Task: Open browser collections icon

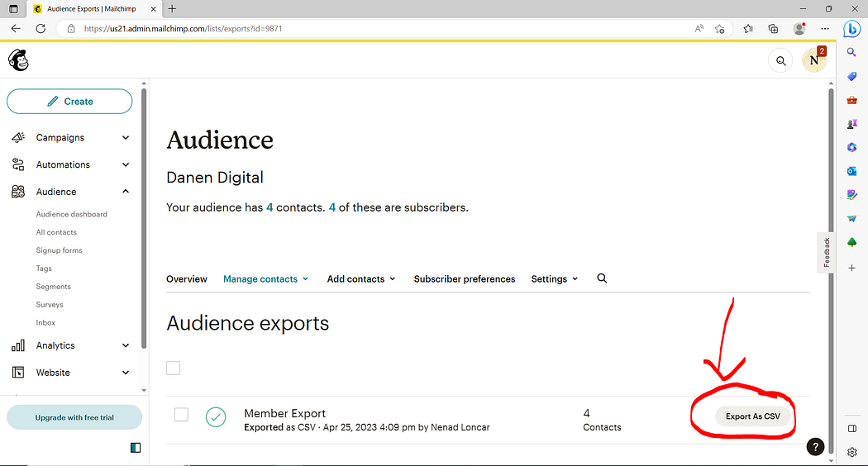Action: click(773, 29)
